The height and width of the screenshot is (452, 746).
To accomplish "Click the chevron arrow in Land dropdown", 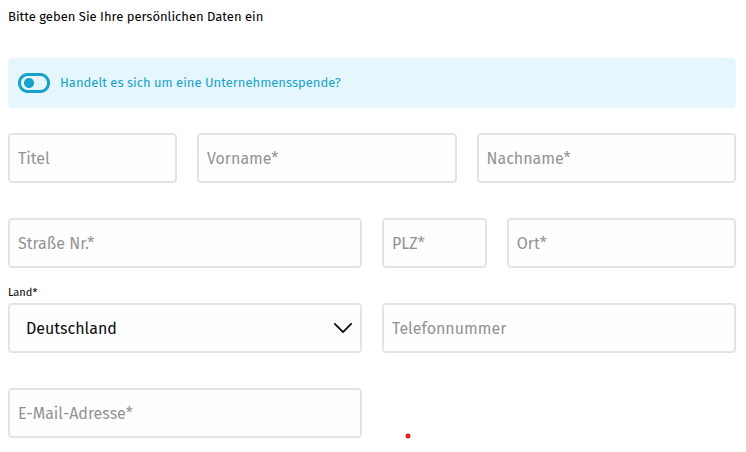I will [x=342, y=328].
